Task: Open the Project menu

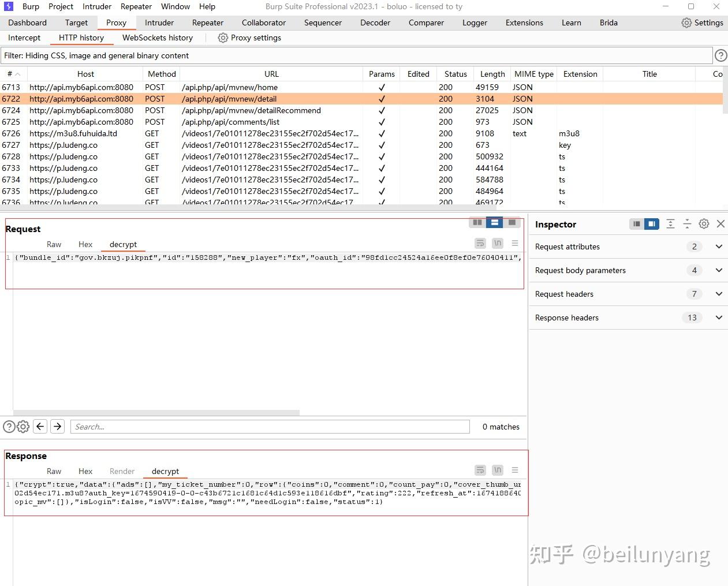Action: (x=61, y=6)
